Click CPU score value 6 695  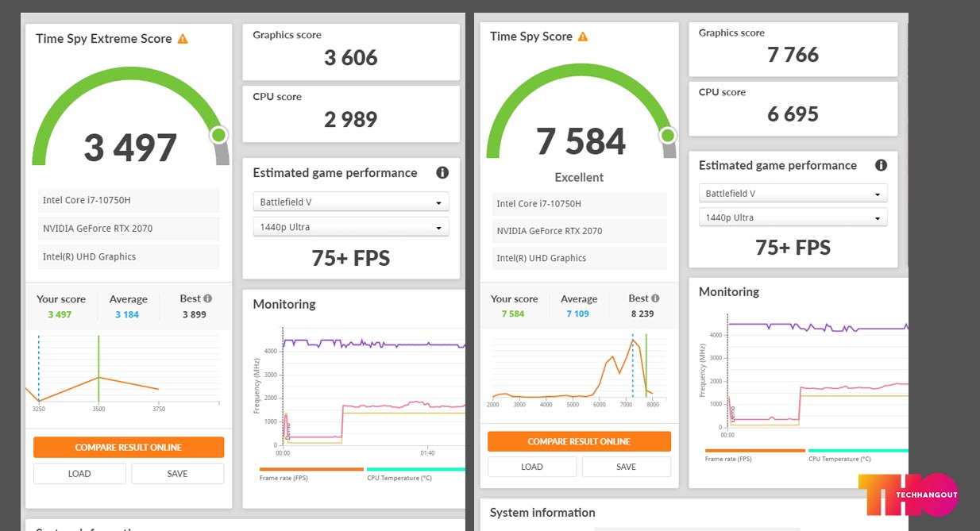[x=793, y=114]
